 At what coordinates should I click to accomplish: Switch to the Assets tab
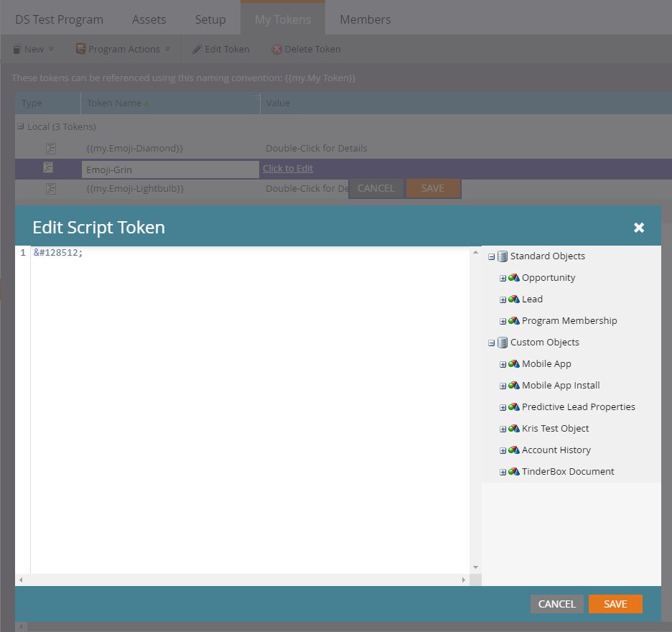pos(149,19)
